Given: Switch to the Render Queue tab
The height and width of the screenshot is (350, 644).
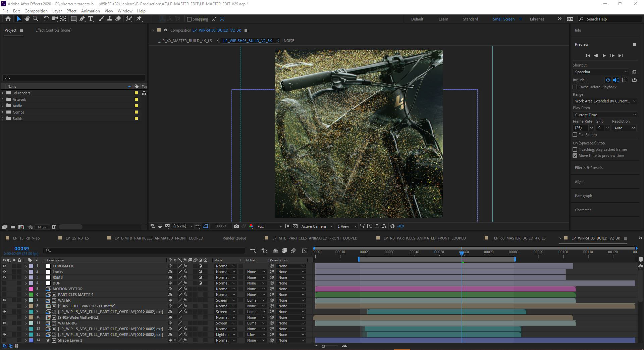Looking at the screenshot, I should point(234,238).
